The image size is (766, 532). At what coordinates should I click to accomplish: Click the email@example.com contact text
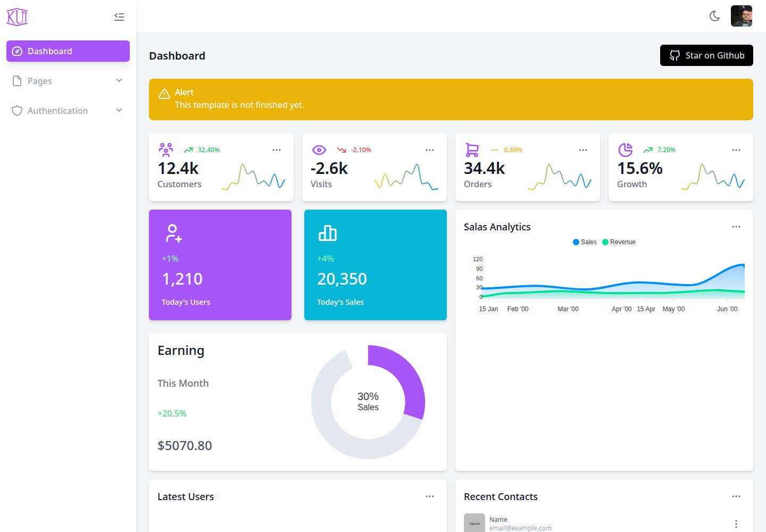[x=520, y=528]
